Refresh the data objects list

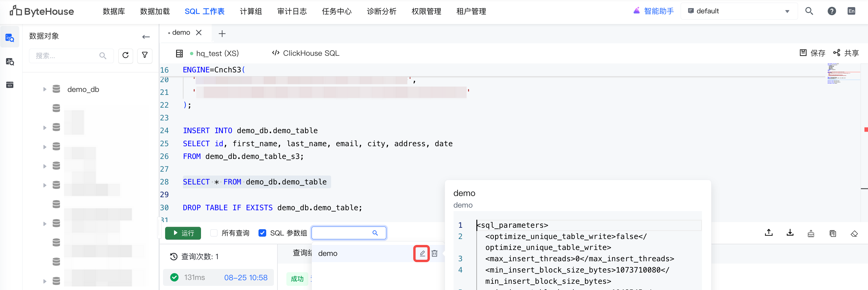(x=125, y=55)
